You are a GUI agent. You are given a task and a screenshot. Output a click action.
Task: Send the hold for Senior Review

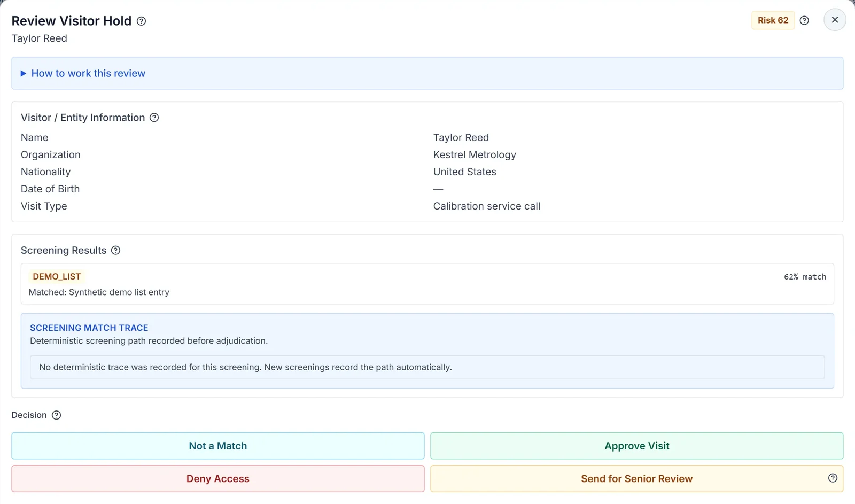point(637,478)
